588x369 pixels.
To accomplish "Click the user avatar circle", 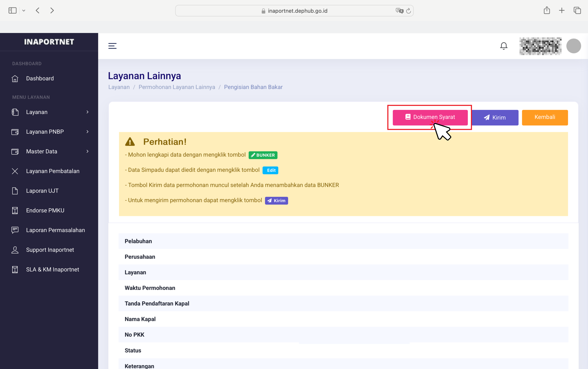I will tap(573, 46).
